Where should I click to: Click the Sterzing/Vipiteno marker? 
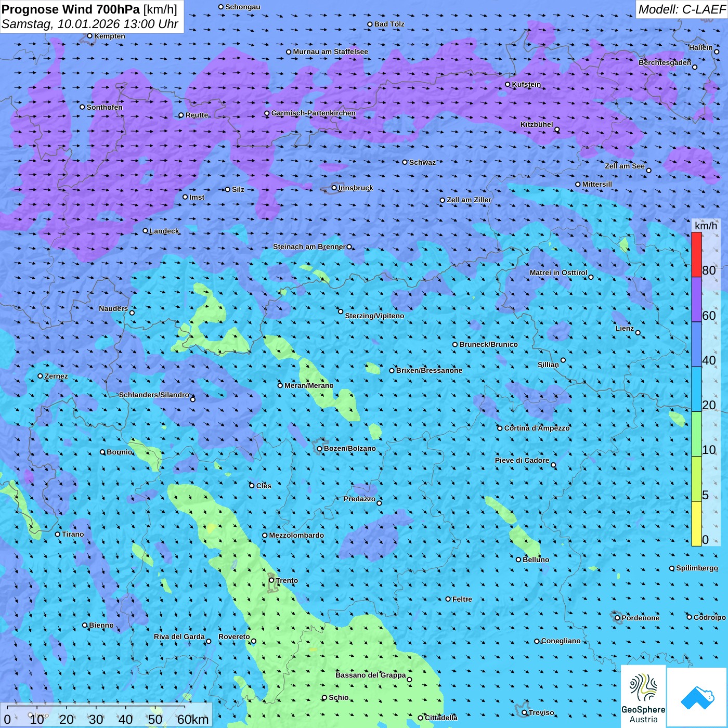341,311
